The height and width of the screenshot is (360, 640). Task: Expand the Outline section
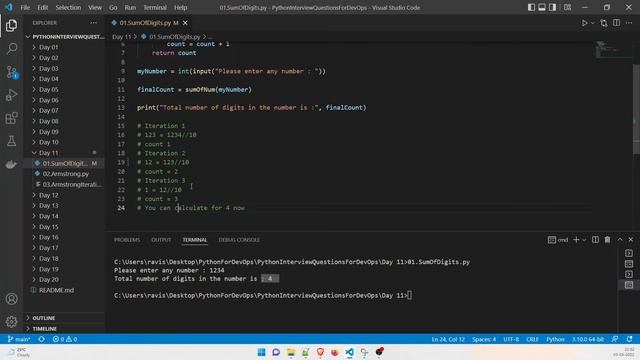[64, 318]
